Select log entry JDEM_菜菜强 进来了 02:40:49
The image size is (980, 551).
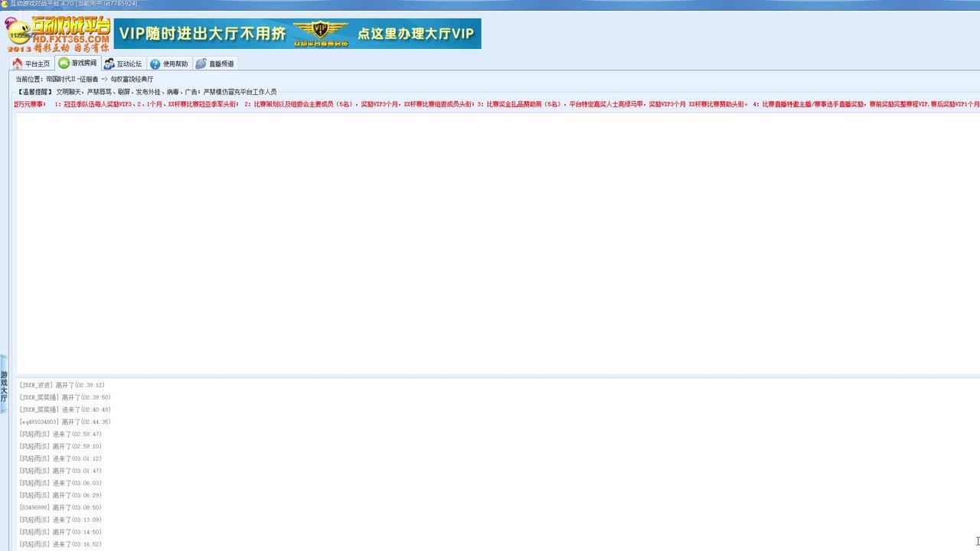point(65,410)
